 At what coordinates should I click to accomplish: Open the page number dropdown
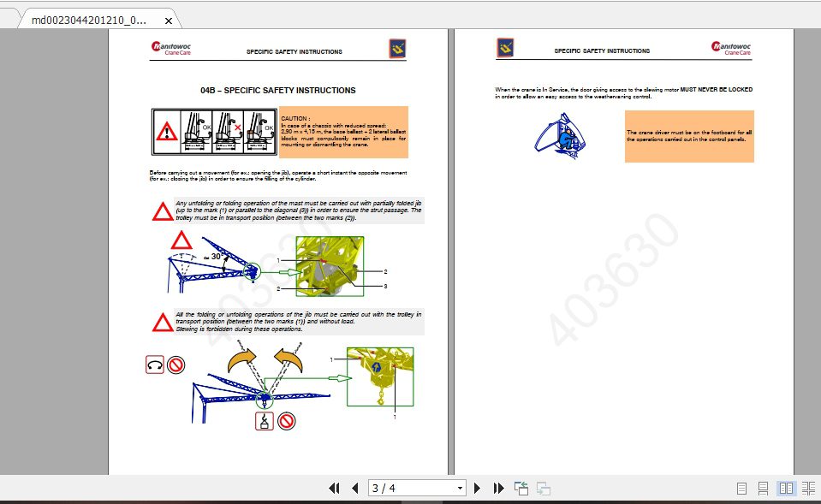pos(459,488)
